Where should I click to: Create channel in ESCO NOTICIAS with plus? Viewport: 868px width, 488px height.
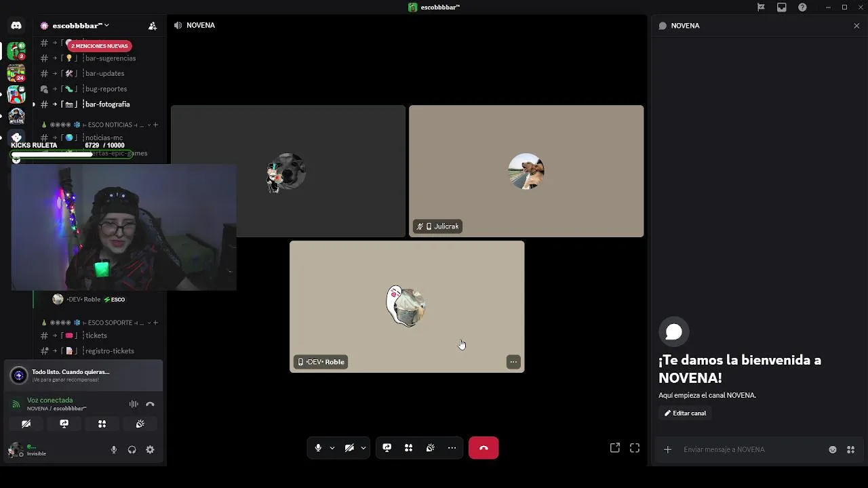coord(155,125)
